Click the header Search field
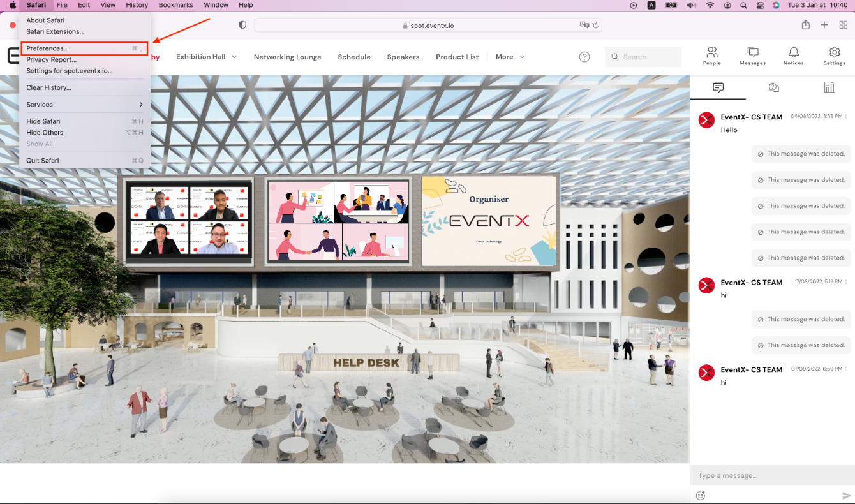This screenshot has width=855, height=504. click(x=643, y=57)
